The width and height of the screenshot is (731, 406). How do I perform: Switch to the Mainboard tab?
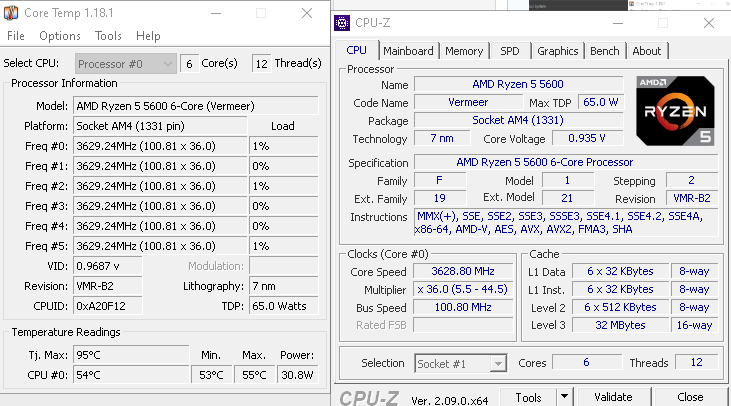tap(408, 51)
